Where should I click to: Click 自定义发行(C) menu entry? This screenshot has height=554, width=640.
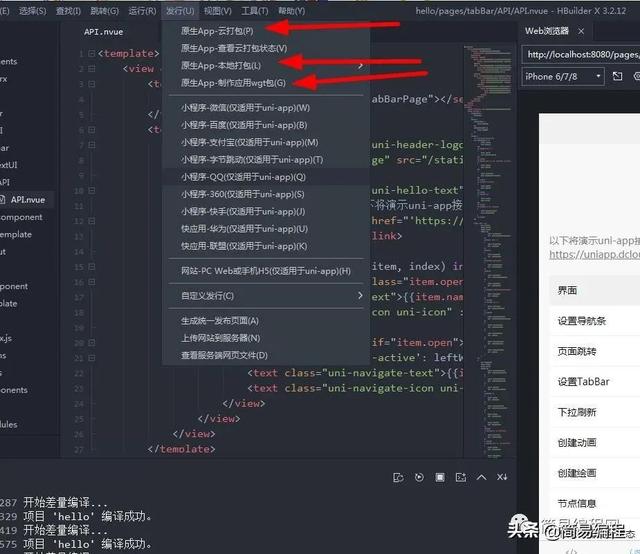(266, 296)
